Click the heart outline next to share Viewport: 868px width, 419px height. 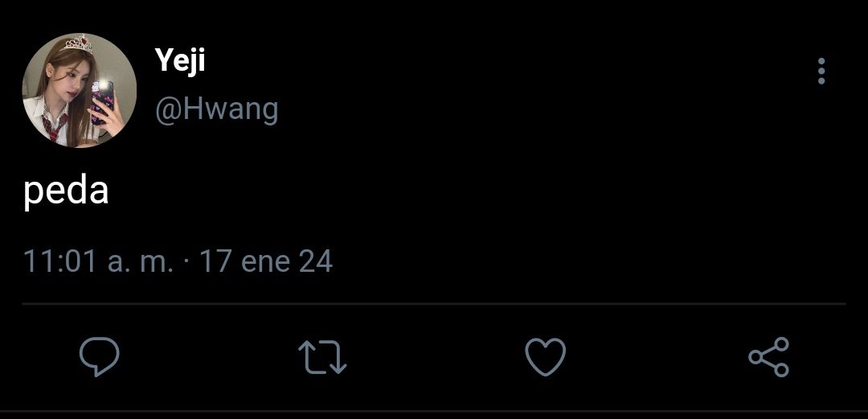[x=545, y=357]
